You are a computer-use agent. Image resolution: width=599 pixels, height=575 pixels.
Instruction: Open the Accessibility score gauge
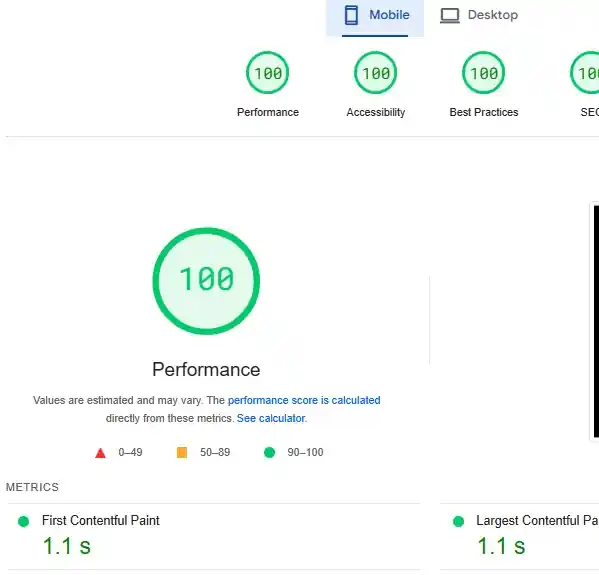(x=376, y=73)
